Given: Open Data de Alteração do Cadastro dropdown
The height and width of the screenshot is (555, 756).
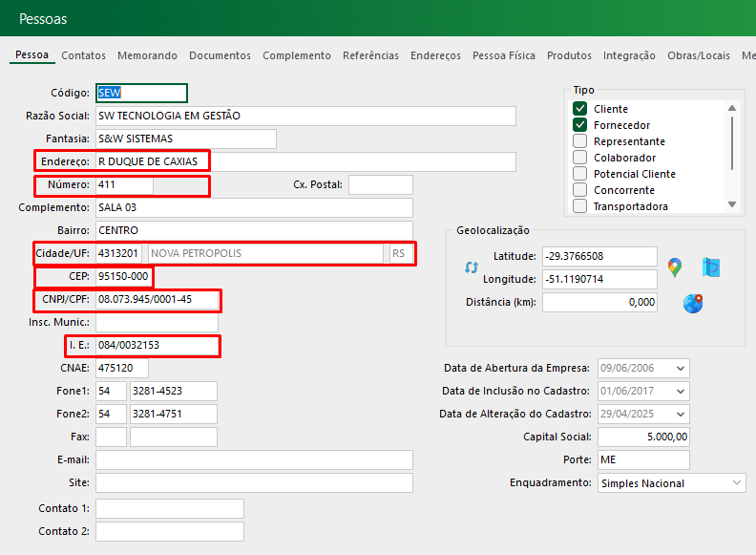Looking at the screenshot, I should click(681, 414).
